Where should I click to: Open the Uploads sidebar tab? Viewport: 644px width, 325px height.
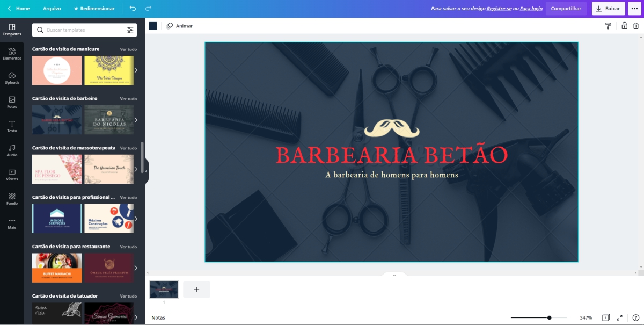(12, 78)
